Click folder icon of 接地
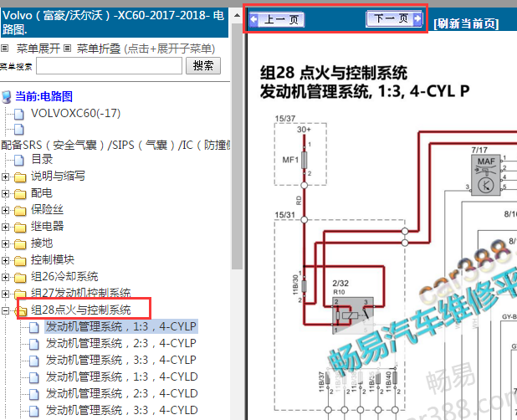 20,244
